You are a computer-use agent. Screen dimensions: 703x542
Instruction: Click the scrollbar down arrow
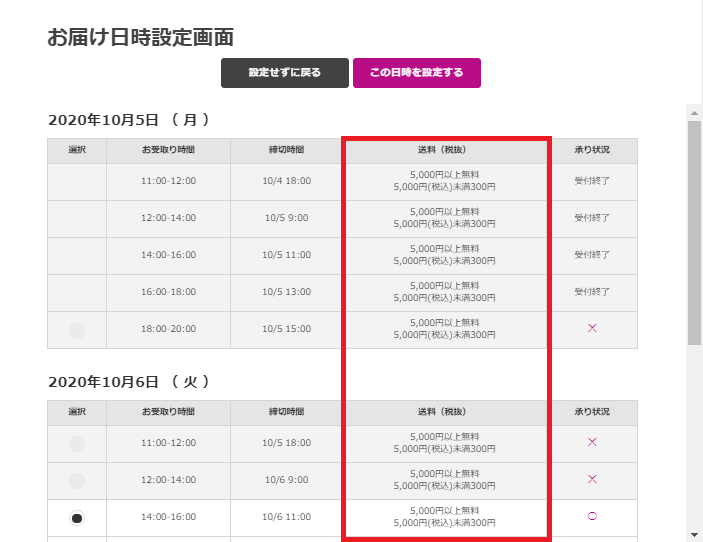point(694,533)
